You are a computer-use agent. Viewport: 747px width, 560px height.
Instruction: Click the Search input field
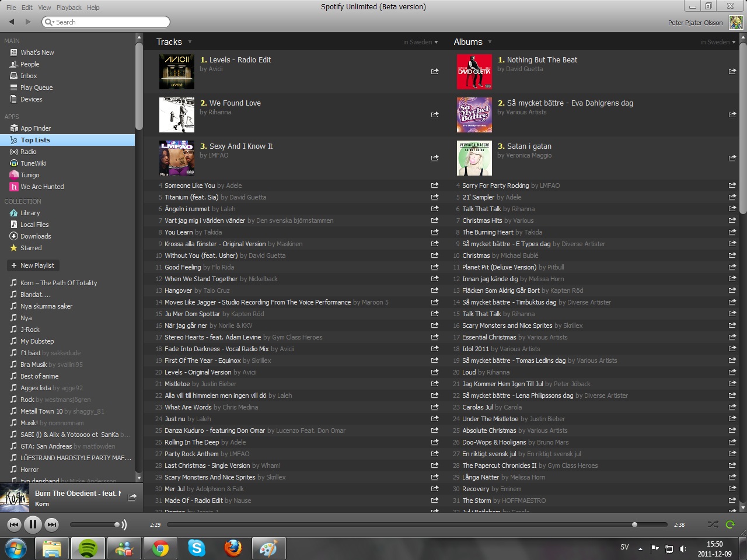coord(110,22)
